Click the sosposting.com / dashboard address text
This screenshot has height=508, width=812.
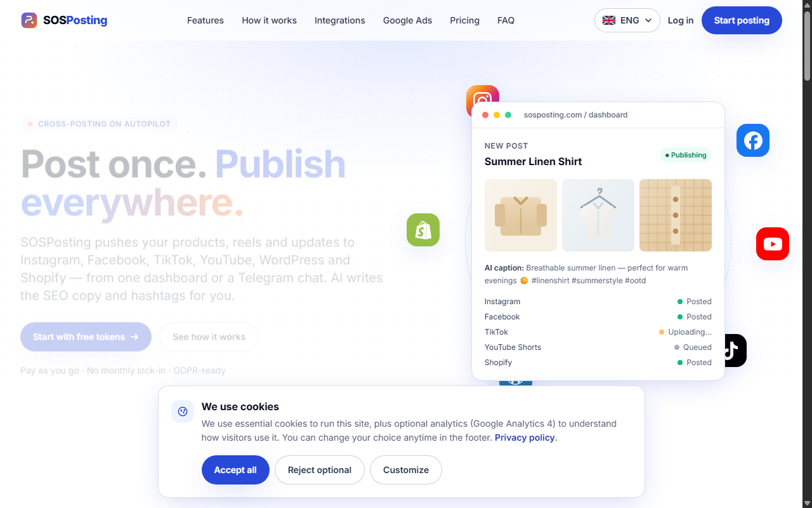point(575,115)
